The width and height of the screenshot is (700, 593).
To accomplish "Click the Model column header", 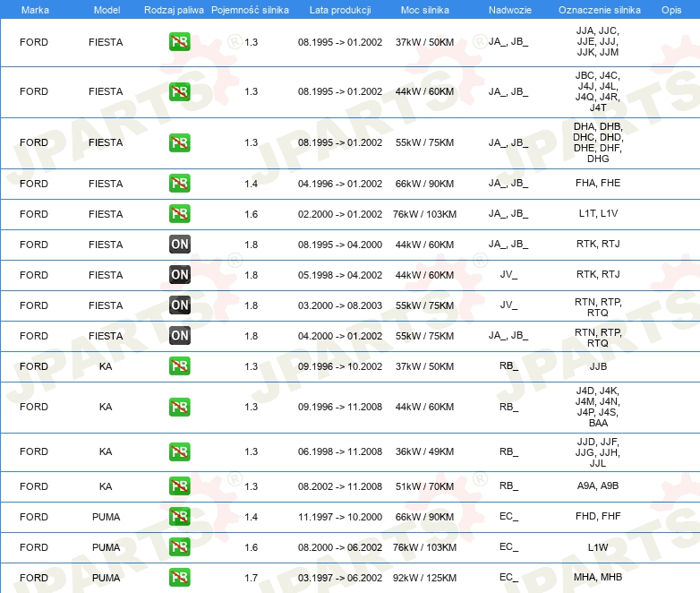I will pyautogui.click(x=107, y=10).
